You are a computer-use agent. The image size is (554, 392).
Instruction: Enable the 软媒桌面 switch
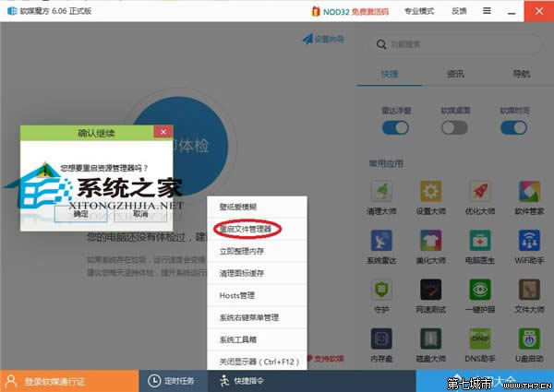click(x=455, y=127)
